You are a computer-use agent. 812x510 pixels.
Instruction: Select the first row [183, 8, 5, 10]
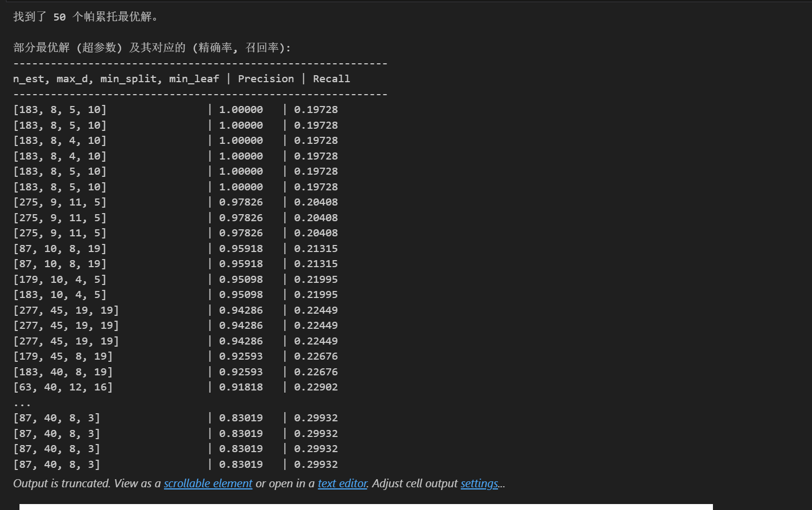click(x=60, y=109)
